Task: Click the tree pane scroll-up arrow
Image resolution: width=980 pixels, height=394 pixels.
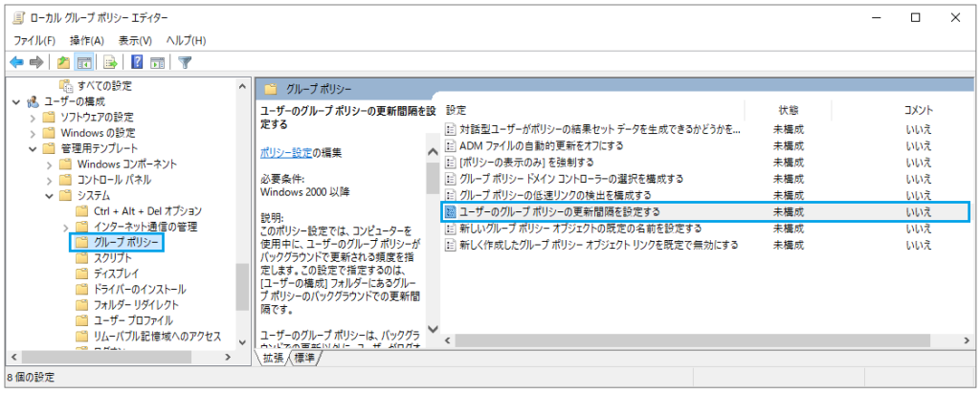Action: (242, 87)
